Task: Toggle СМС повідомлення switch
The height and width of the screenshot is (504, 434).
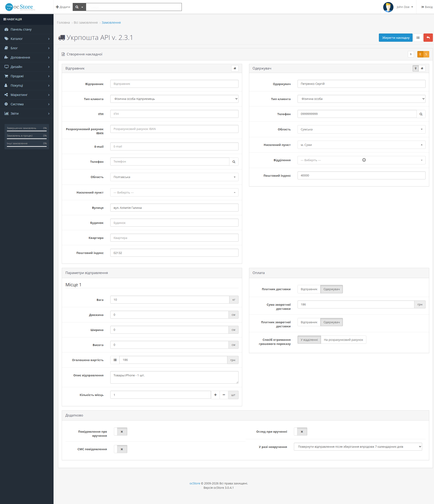Action: click(121, 449)
